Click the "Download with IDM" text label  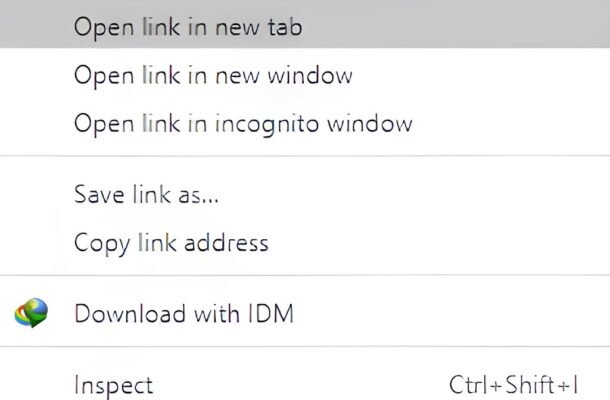(x=184, y=314)
